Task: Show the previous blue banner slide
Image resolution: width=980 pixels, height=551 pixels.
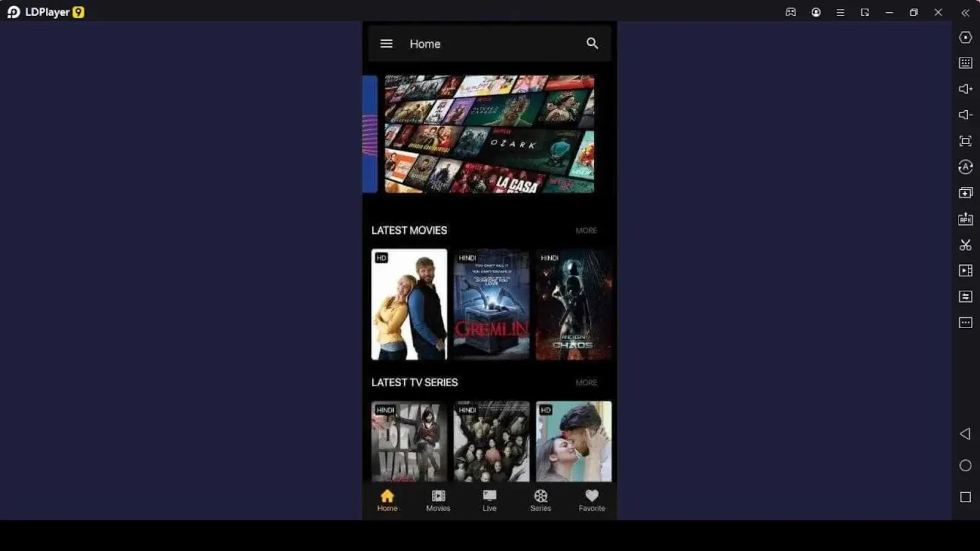Action: click(370, 134)
